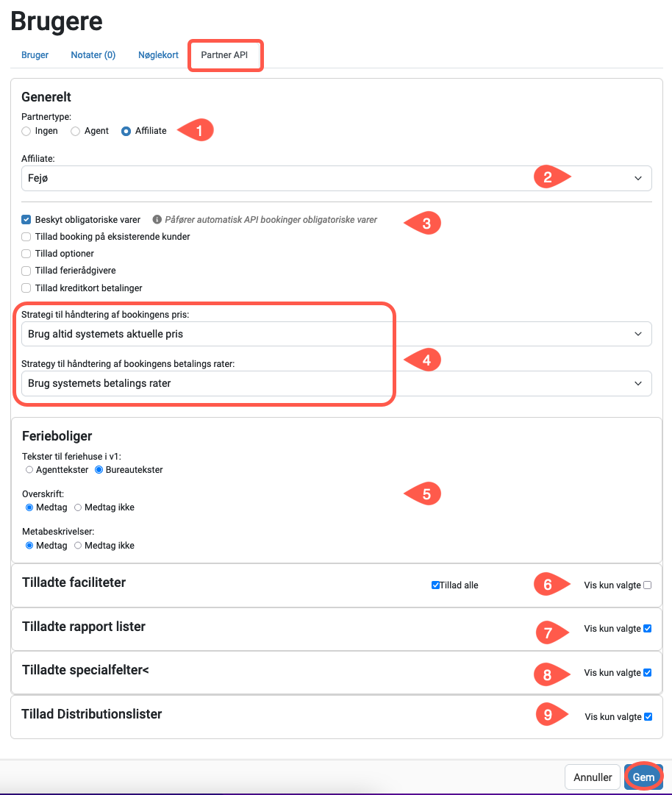Open the betalings rater strategy dropdown
The height and width of the screenshot is (795, 672).
coord(337,383)
